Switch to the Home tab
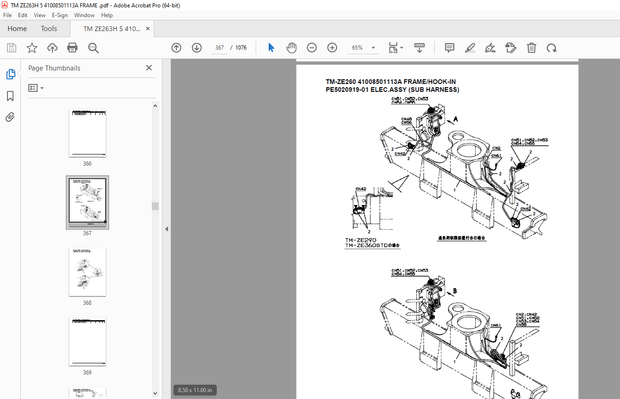 click(x=17, y=28)
